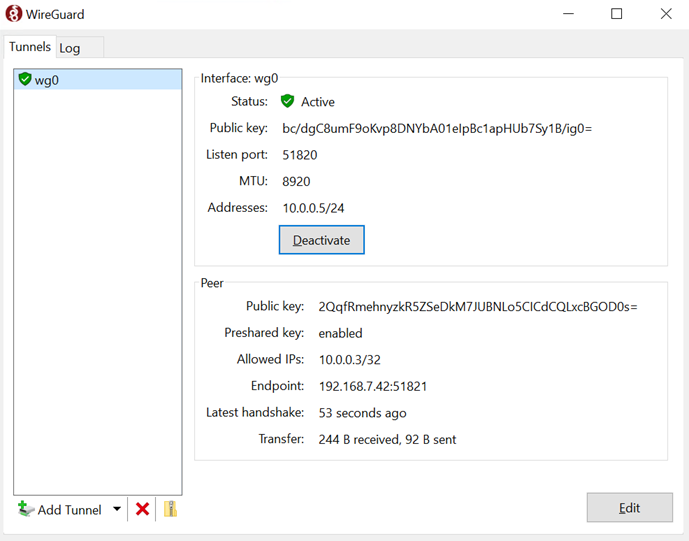Maximize the WireGuard window
Viewport: 689px width, 541px height.
616,14
